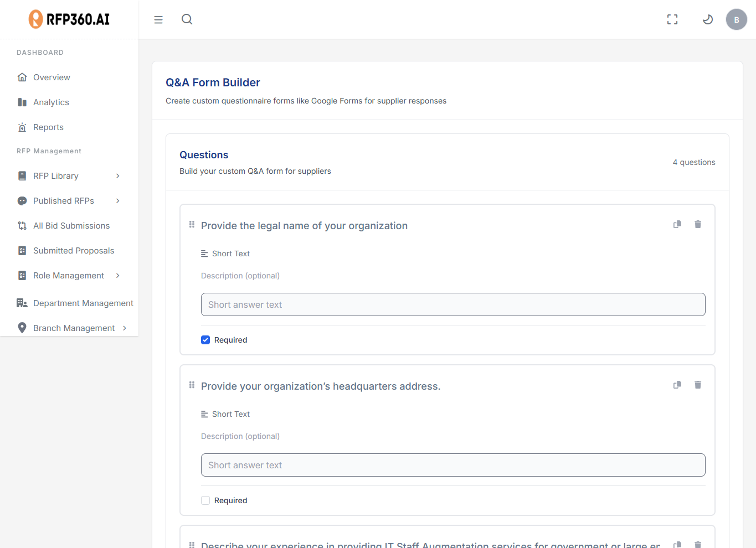Duplicate the headquarters address question
Image resolution: width=756 pixels, height=548 pixels.
click(677, 385)
